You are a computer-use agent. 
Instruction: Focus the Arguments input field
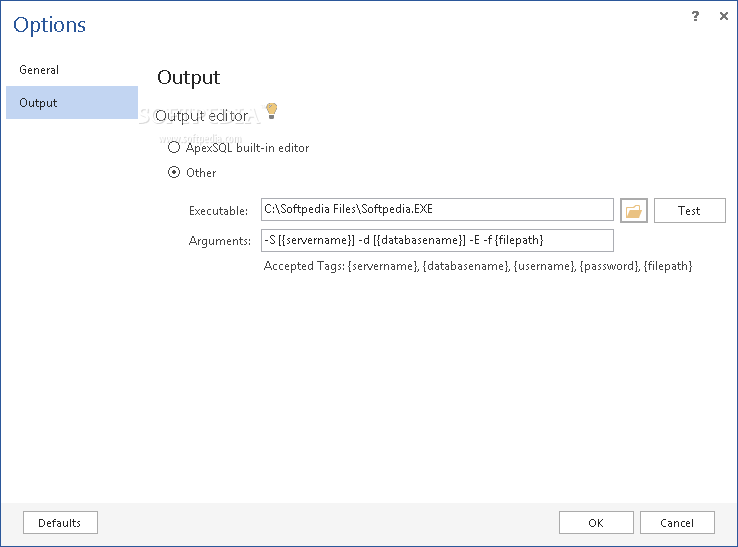pos(437,241)
